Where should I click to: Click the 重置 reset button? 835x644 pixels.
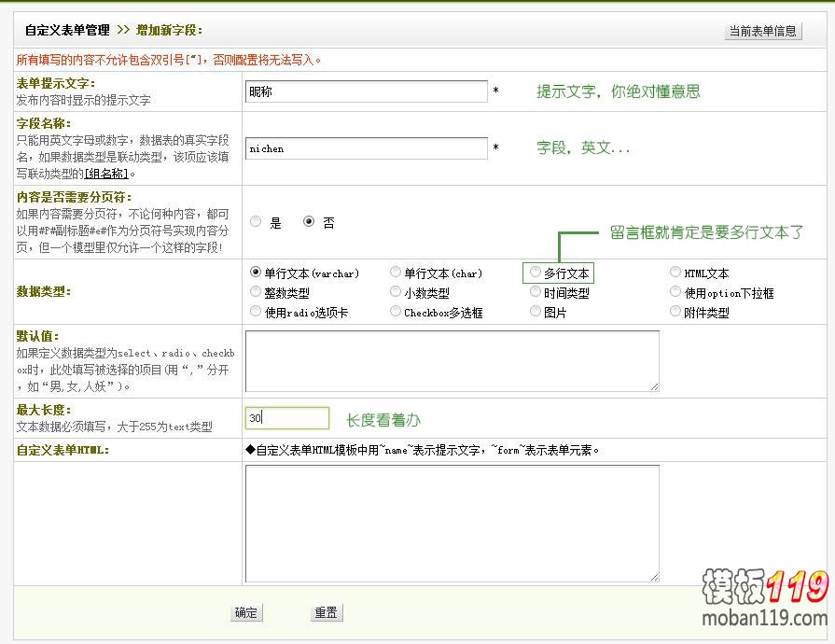(326, 612)
